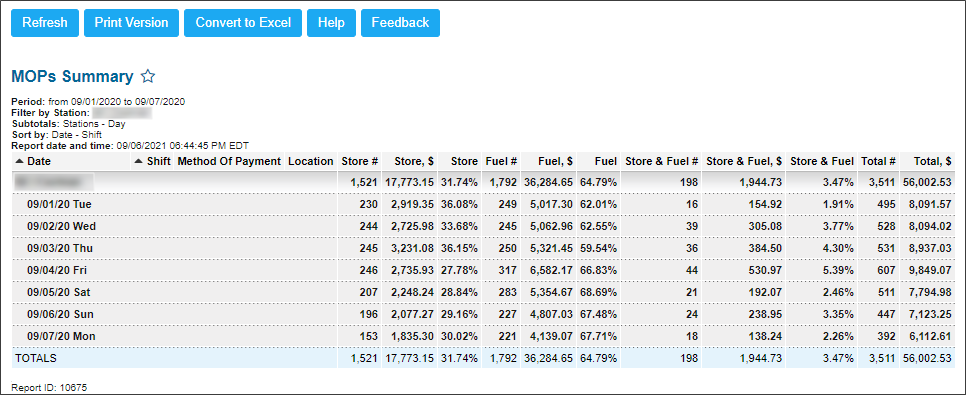Click the 36.08% store percentage for Tuesday
Screen dimensions: 966x395
pyautogui.click(x=460, y=204)
